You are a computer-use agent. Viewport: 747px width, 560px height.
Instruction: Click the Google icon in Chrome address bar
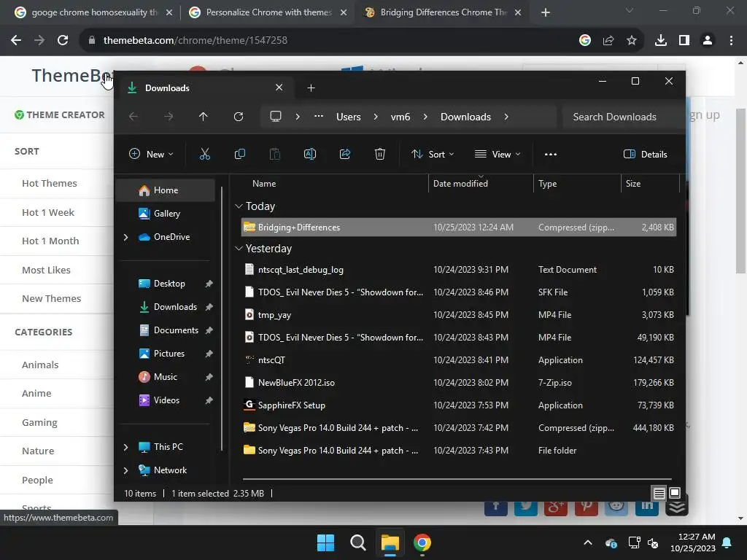585,41
